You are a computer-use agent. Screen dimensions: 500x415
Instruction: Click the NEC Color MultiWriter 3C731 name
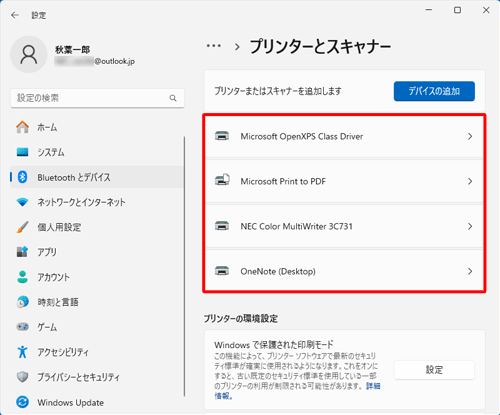coord(296,226)
